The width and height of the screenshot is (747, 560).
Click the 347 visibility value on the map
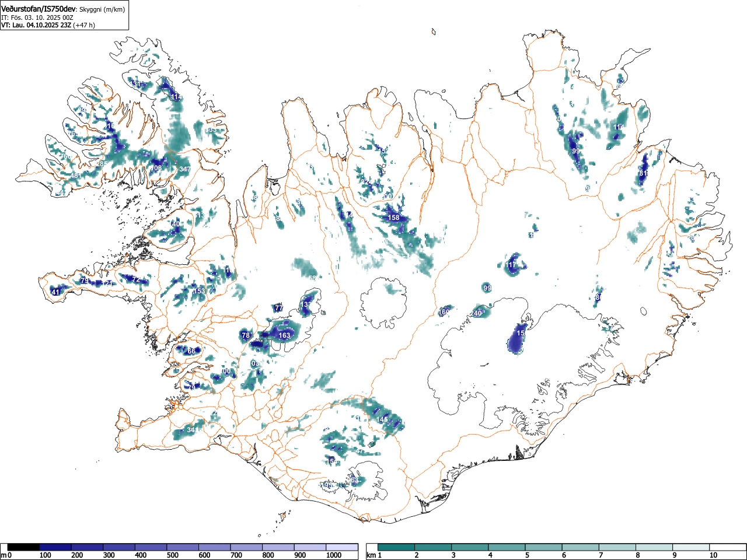pos(185,169)
